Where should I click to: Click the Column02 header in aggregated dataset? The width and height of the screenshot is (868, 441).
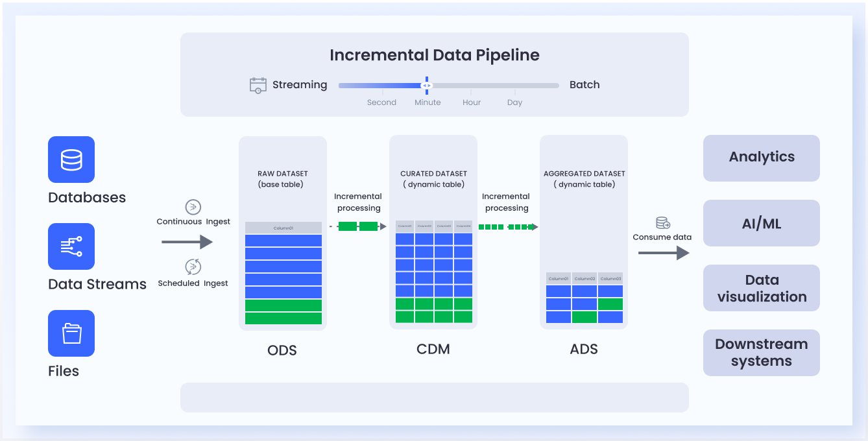(585, 278)
